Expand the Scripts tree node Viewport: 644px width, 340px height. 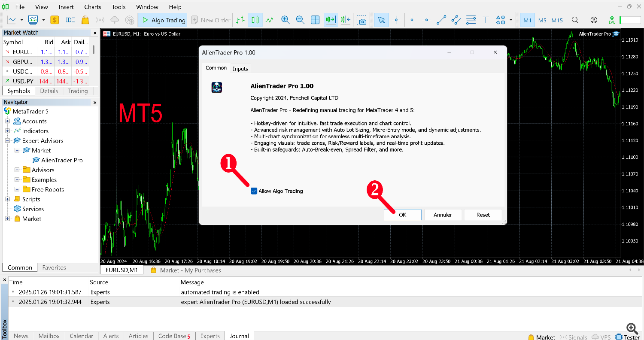8,199
